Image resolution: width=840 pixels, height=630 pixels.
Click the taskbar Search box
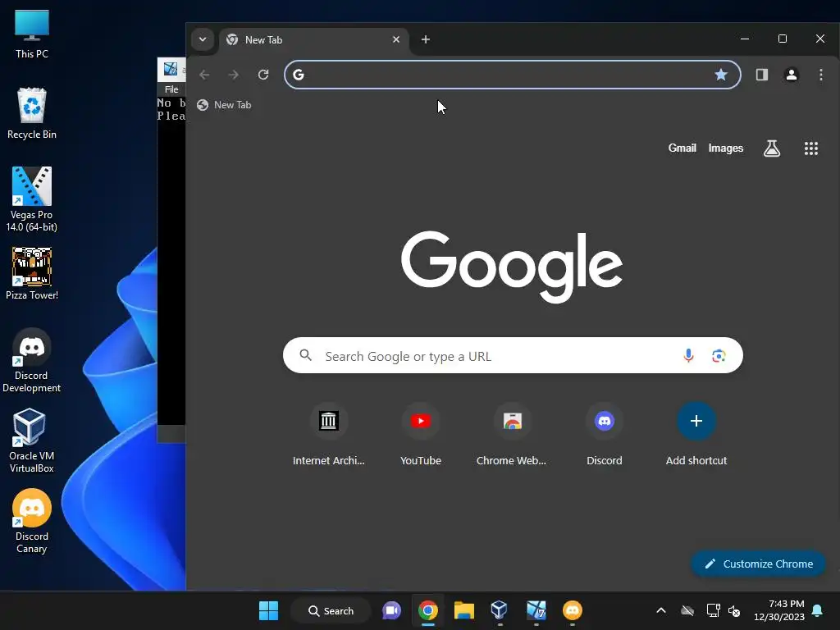coord(331,610)
